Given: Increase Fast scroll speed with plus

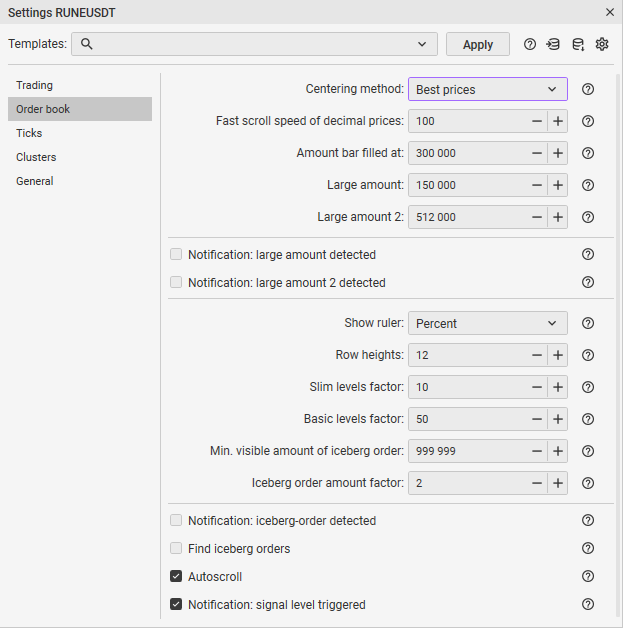Looking at the screenshot, I should click(x=558, y=121).
